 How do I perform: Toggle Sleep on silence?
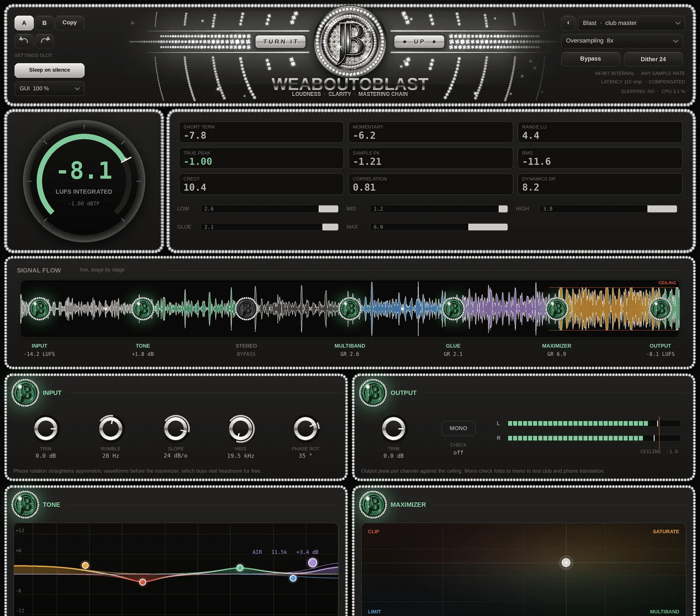pos(49,70)
